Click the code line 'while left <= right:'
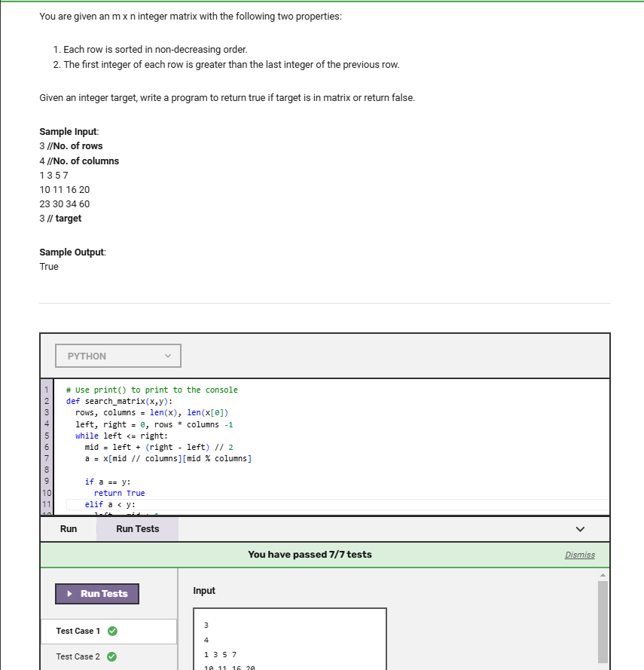The height and width of the screenshot is (670, 644). click(x=121, y=436)
